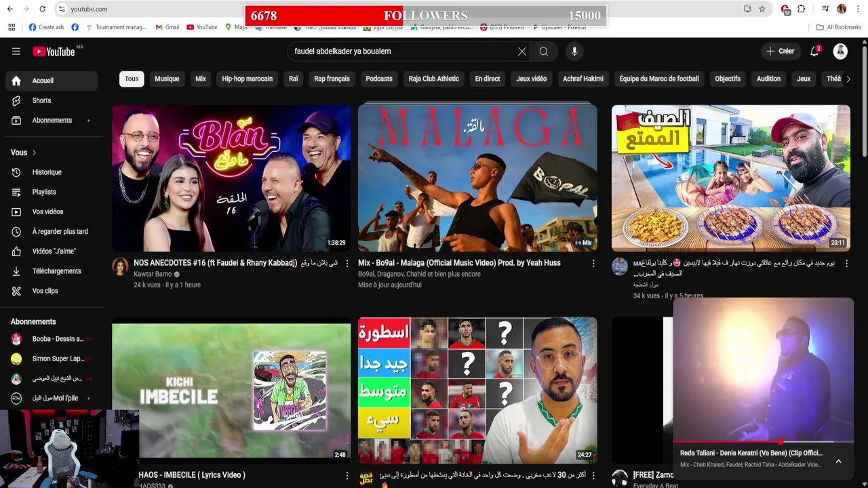Viewport: 868px width, 488px height.
Task: Select the Achraf Hakimi chip
Action: click(x=583, y=79)
